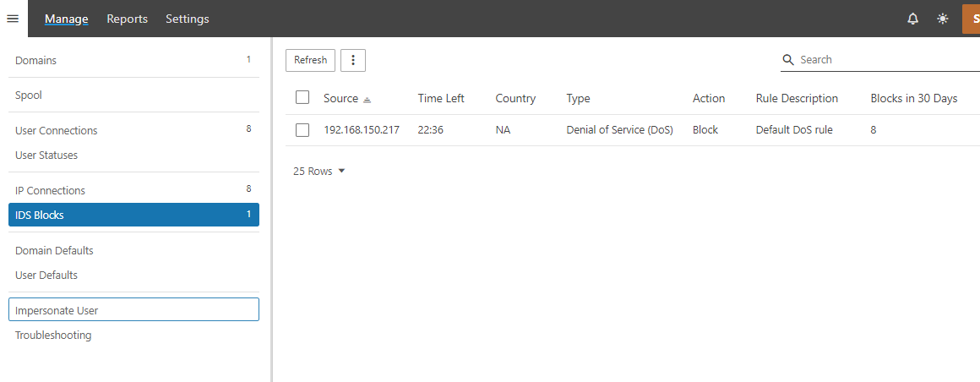This screenshot has height=382, width=980.
Task: Open the Settings tab
Action: click(187, 19)
